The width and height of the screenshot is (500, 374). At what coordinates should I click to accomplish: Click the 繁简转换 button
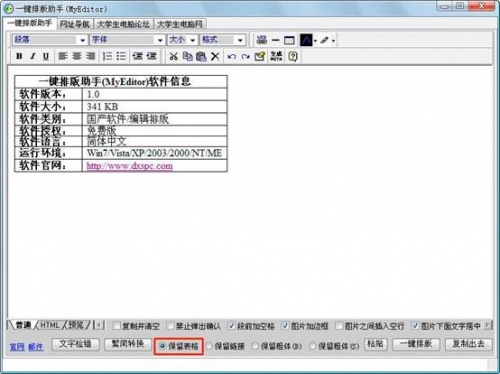coord(128,344)
